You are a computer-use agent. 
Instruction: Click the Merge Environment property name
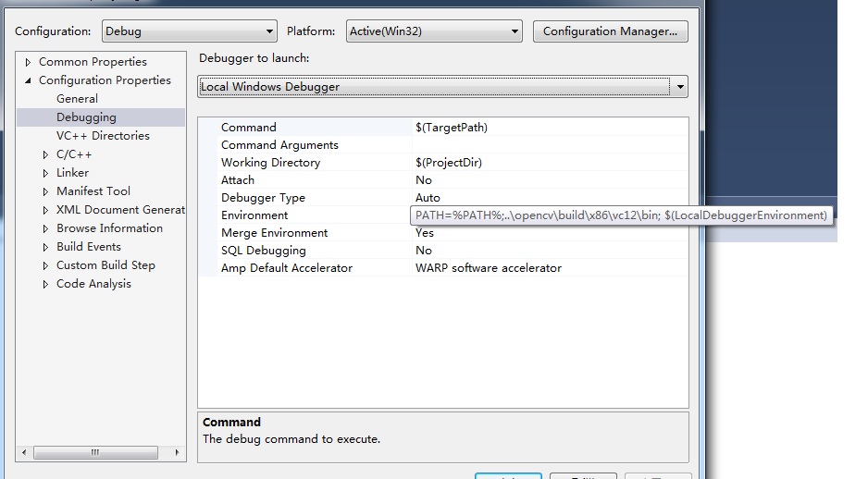tap(275, 233)
